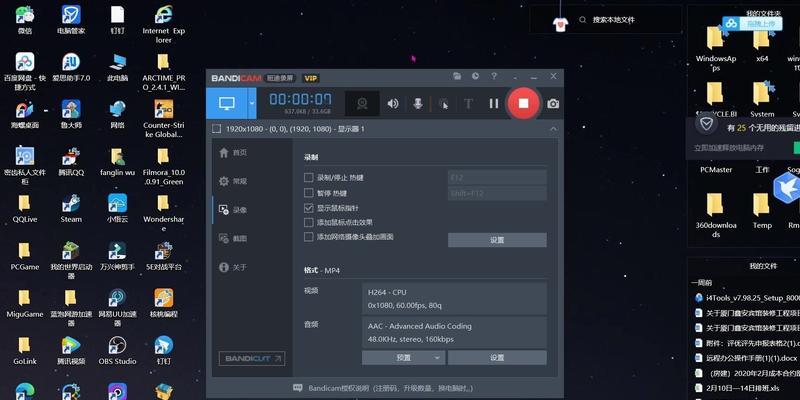Select the 万兴神剪手 desktop icon
Image resolution: width=800 pixels, height=400 pixels.
click(x=117, y=256)
